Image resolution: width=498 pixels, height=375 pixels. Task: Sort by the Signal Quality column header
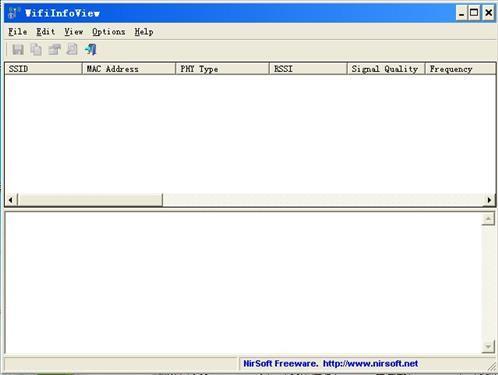tap(386, 69)
